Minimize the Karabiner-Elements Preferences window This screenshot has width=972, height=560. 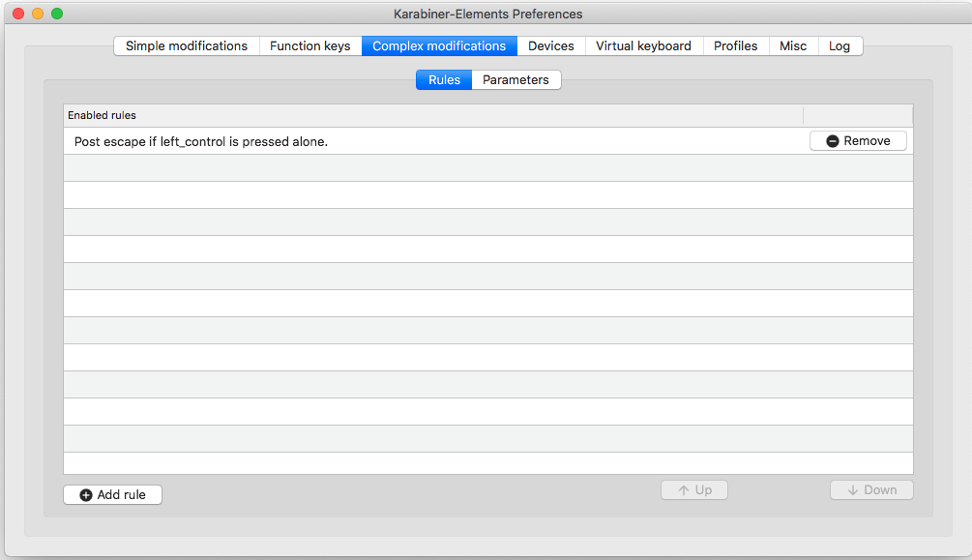pyautogui.click(x=38, y=14)
